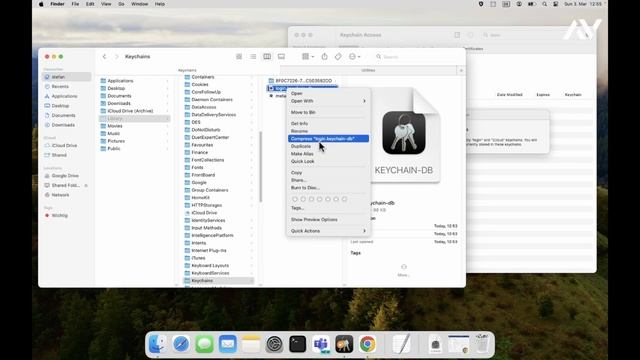Sort by Expires column in Keychain Access

pyautogui.click(x=543, y=95)
